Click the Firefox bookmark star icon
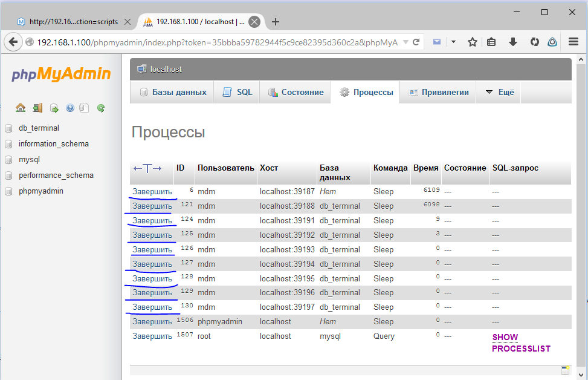Screen dimensions: 588x380 pos(473,42)
